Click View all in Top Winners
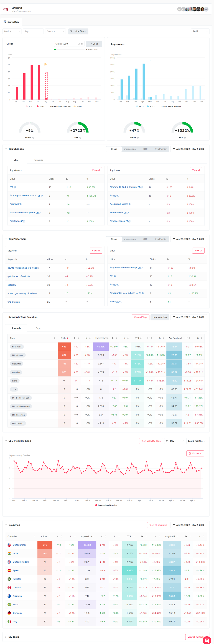214x644 pixels. click(x=96, y=170)
